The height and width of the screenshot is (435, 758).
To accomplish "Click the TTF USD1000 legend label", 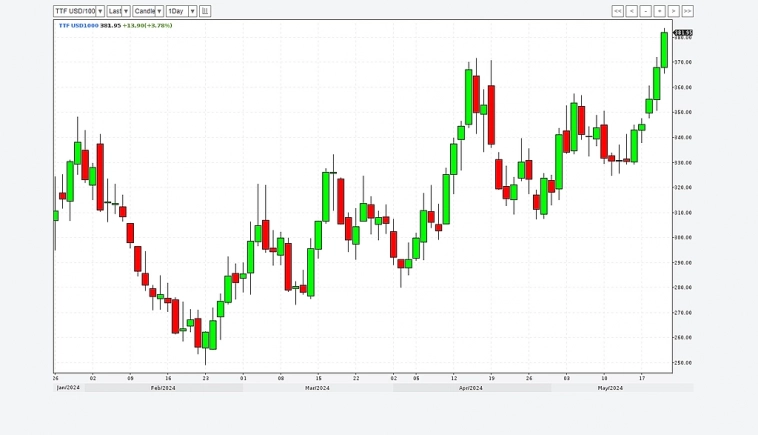I will pos(78,25).
